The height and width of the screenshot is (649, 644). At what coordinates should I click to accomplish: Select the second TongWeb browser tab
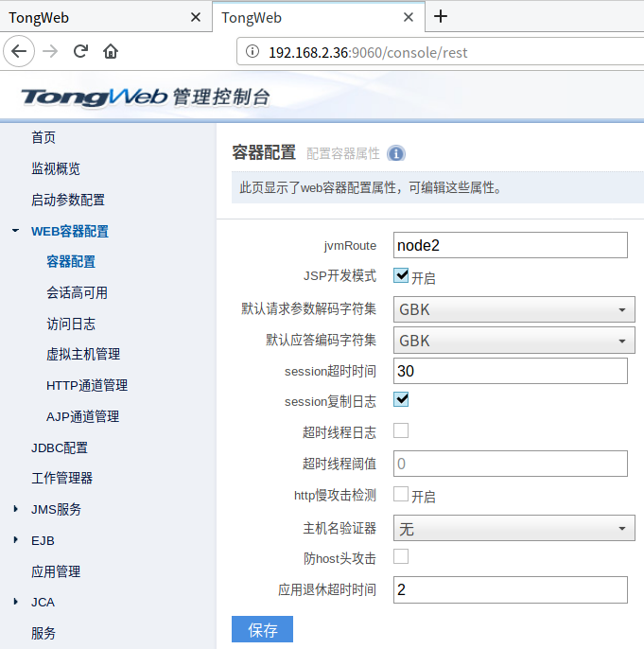click(x=319, y=17)
